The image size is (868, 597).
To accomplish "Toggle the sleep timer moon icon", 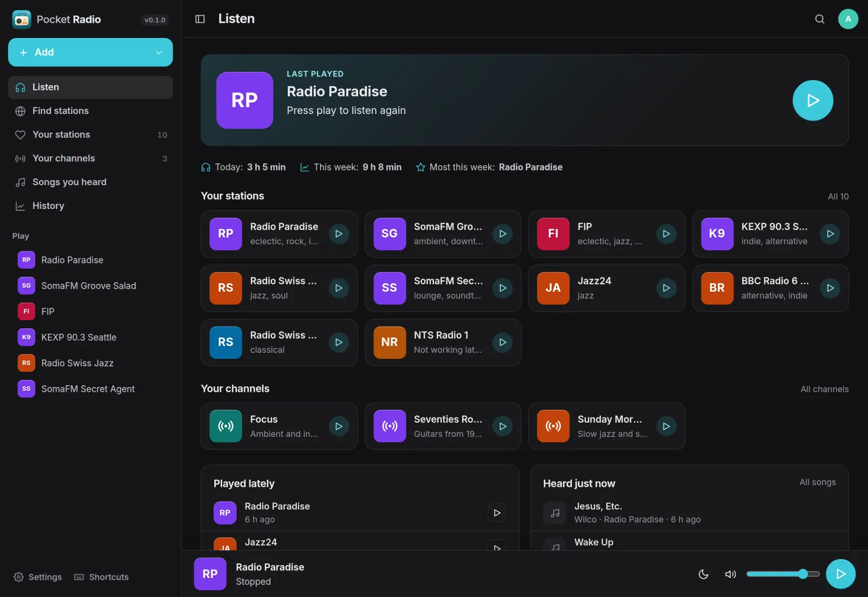I will [704, 574].
